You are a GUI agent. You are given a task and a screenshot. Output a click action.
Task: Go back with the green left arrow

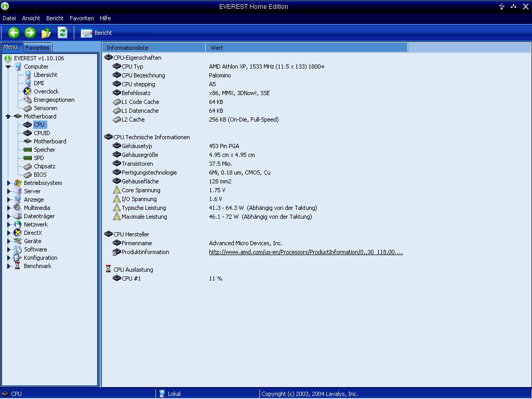coord(14,33)
